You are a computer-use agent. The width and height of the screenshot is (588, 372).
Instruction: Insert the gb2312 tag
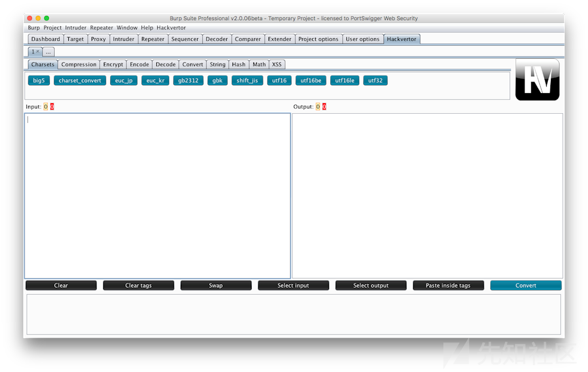point(188,80)
